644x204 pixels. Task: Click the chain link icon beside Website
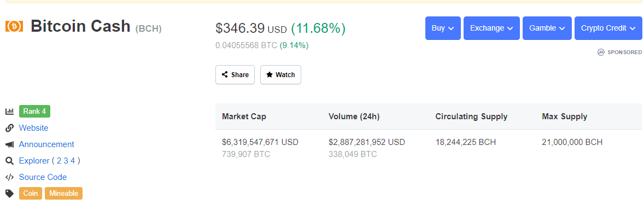[x=9, y=128]
